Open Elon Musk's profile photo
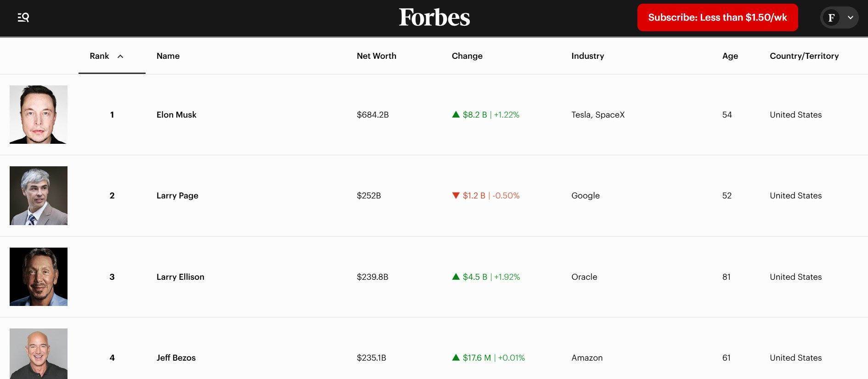 [39, 114]
